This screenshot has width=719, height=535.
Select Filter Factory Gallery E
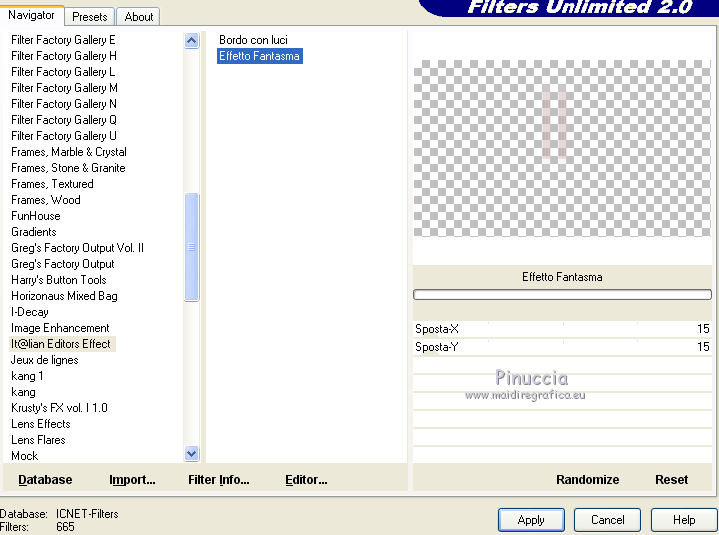[x=63, y=40]
